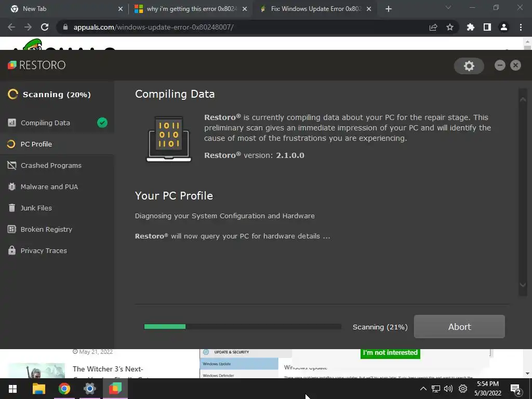532x399 pixels.
Task: Show hidden system tray icons
Action: [x=423, y=389]
